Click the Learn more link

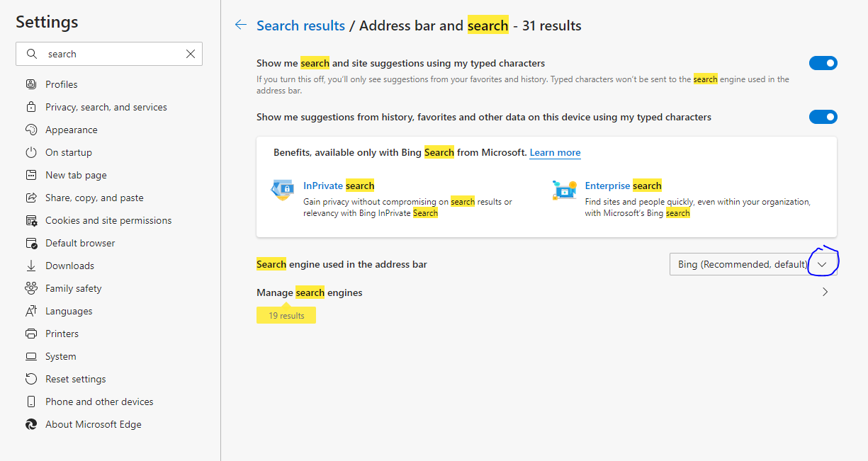[555, 152]
